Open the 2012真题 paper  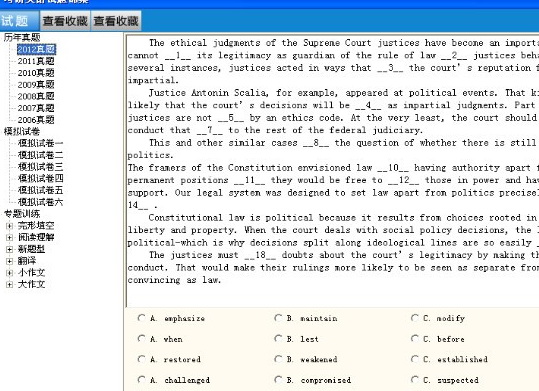[x=36, y=49]
